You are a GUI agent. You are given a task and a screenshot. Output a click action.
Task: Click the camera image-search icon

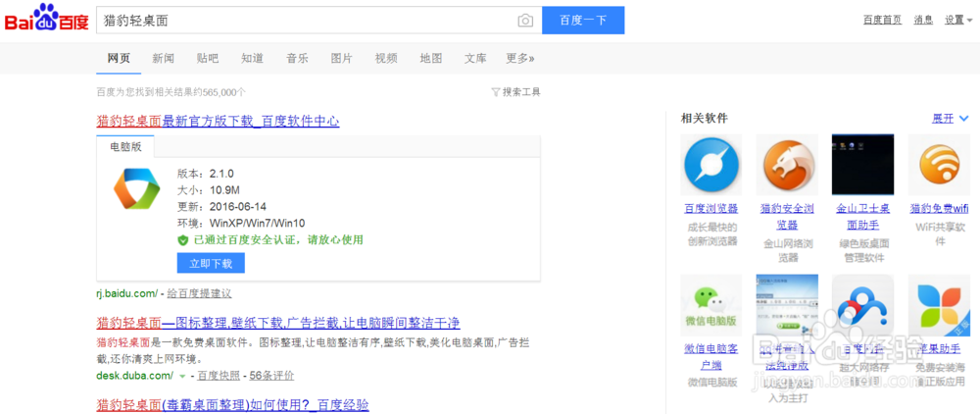[x=525, y=21]
